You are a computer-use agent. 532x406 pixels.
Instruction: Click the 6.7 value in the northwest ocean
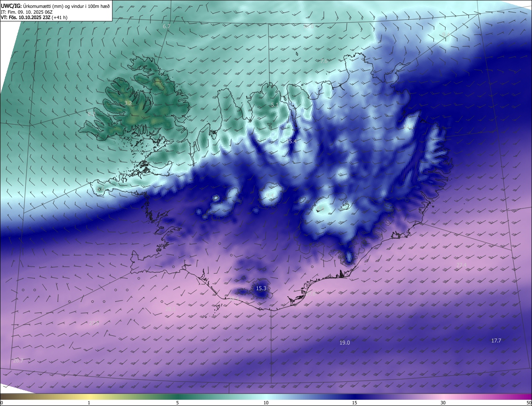coord(167,26)
